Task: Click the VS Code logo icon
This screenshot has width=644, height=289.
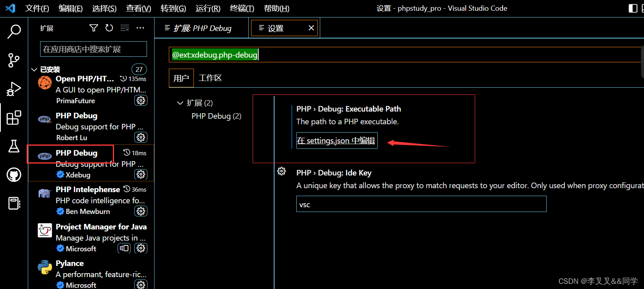Action: pyautogui.click(x=10, y=8)
